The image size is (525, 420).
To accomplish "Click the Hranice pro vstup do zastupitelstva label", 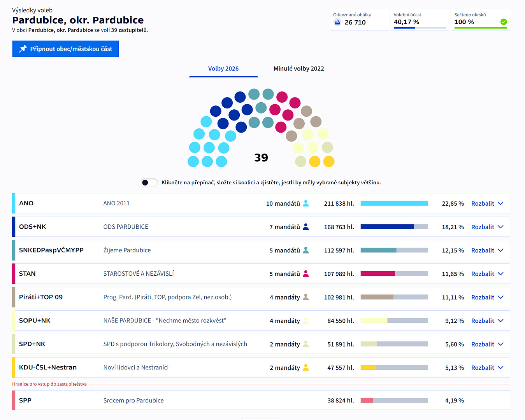I will [x=49, y=384].
